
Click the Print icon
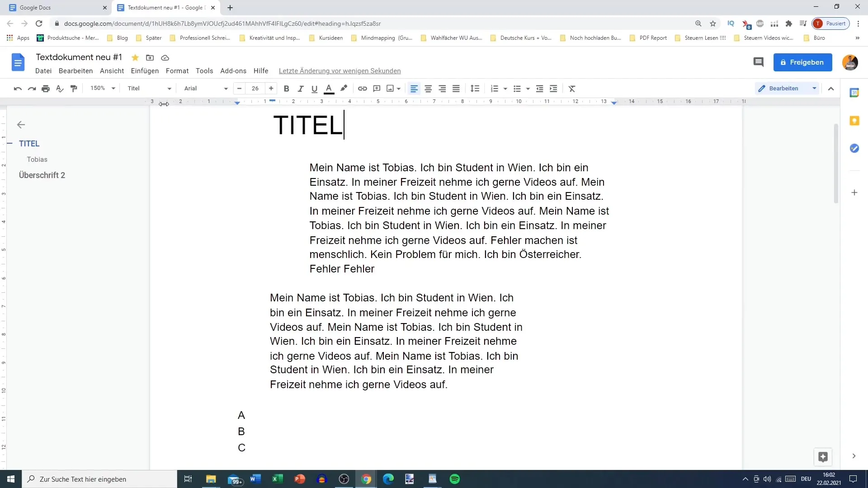point(46,89)
